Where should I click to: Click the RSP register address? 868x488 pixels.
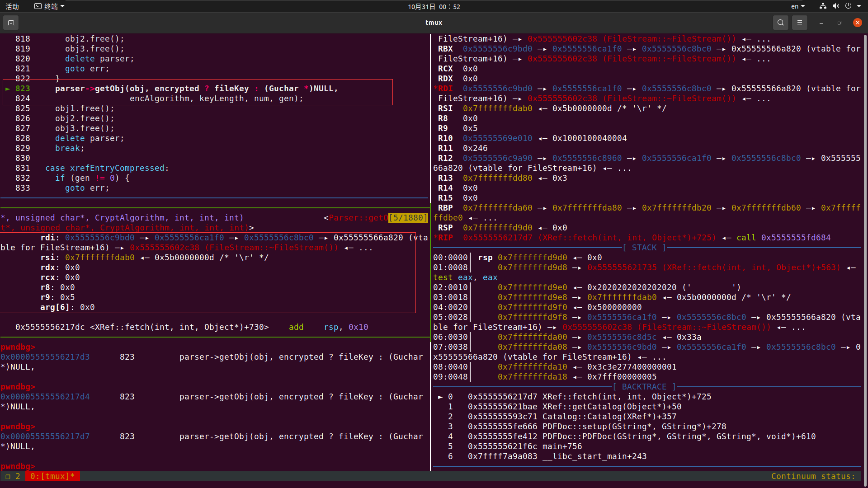coord(497,228)
